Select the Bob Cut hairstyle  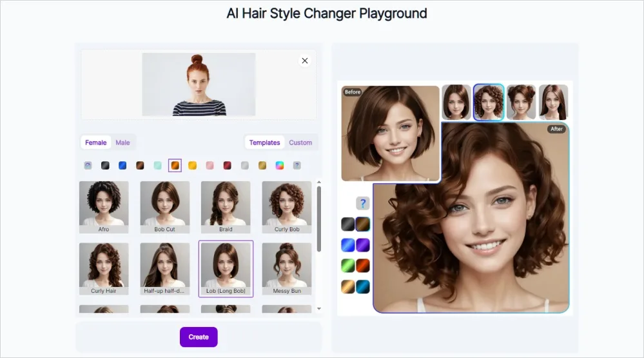164,207
